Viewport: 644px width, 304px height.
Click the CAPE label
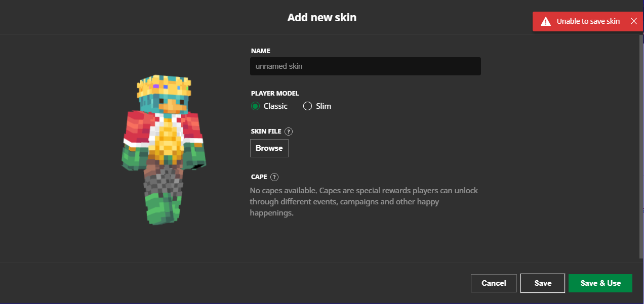[259, 177]
